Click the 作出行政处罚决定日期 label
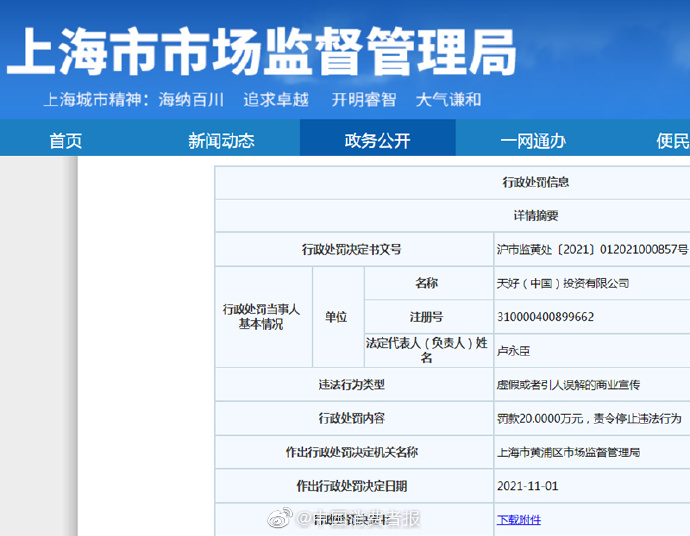The image size is (690, 536). [352, 486]
